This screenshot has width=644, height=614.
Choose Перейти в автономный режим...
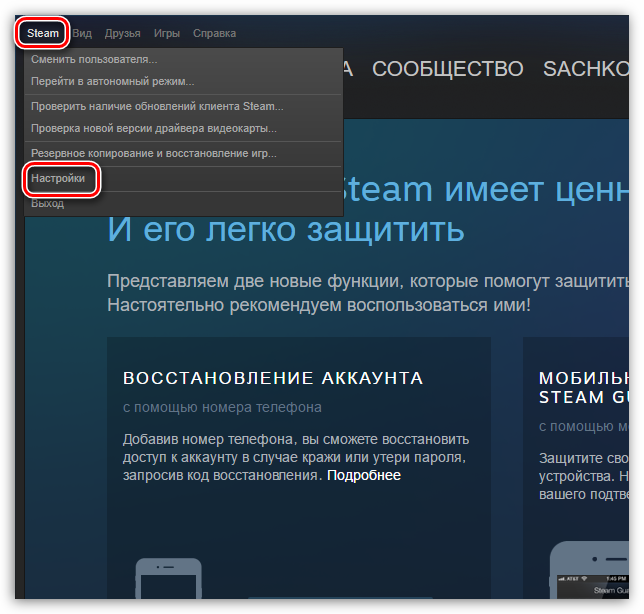click(x=112, y=81)
